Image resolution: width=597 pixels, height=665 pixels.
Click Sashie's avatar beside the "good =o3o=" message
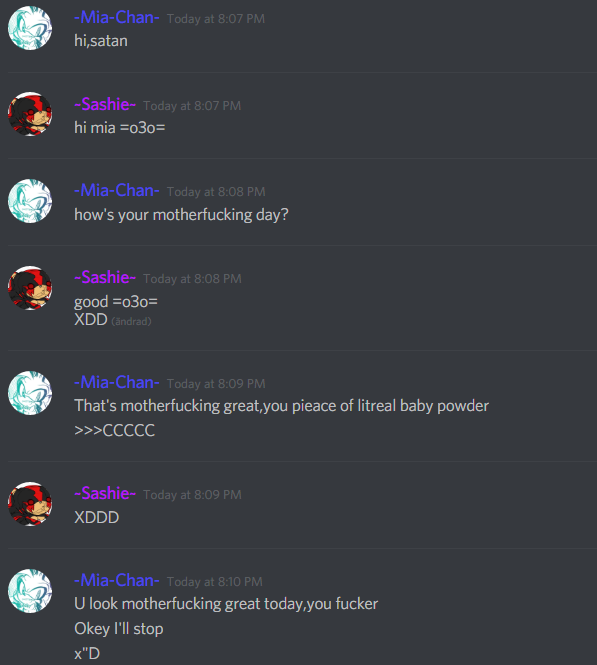click(x=30, y=288)
